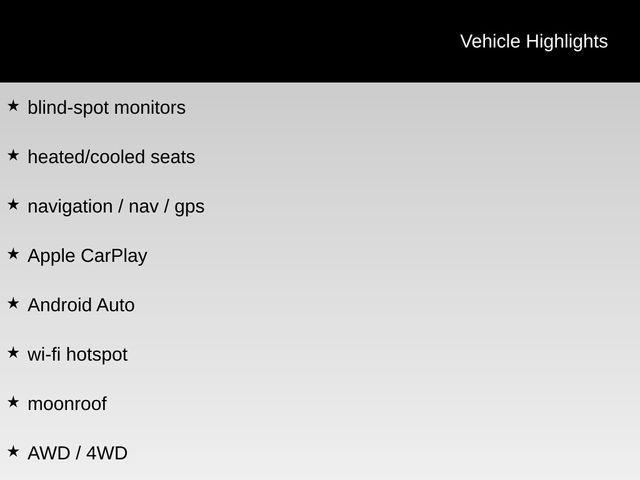The image size is (640, 480).
Task: Click the star bullet beside heated/cooled seats
Action: 13,155
